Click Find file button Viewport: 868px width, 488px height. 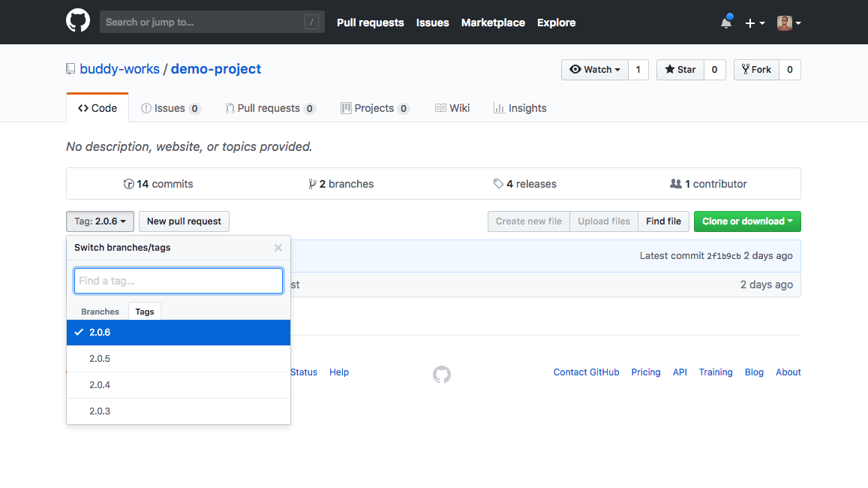(664, 221)
